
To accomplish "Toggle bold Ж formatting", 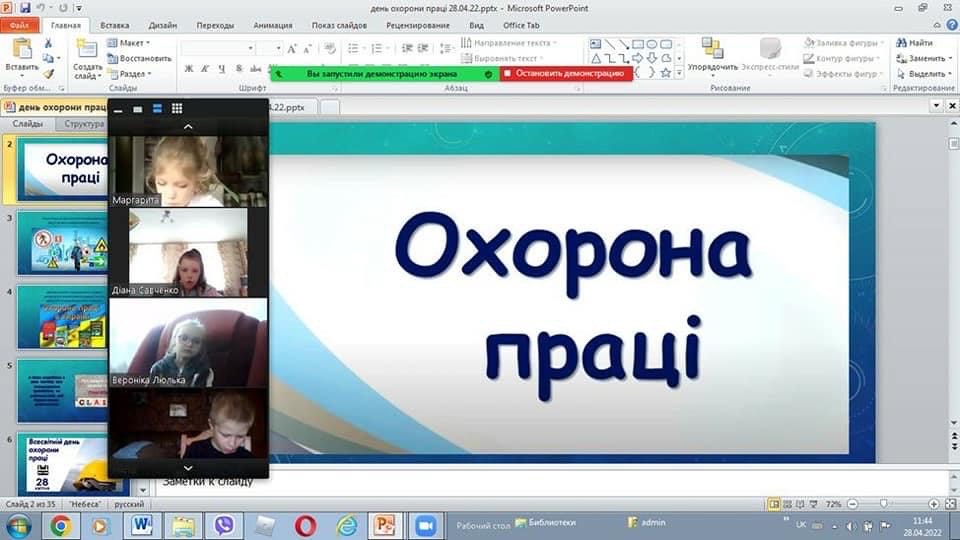I will pos(189,69).
